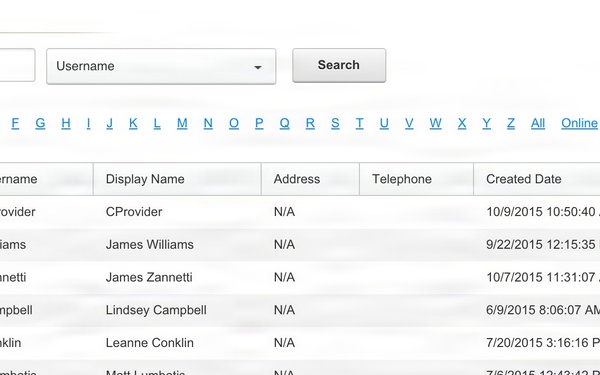The height and width of the screenshot is (375, 600).
Task: Filter users by letter V
Action: click(x=409, y=123)
